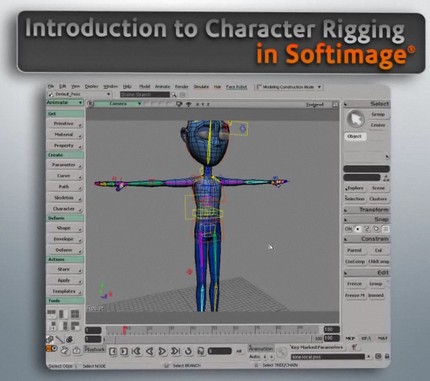Click the snap-to-point icon in Snap panel
This screenshot has width=430, height=381.
pos(358,229)
